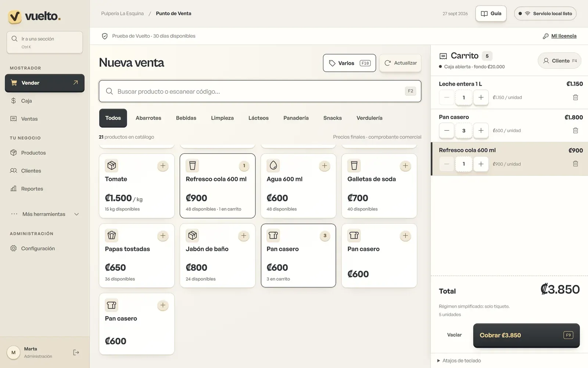Click the trash icon for Refresco cola in cart
The image size is (588, 368).
point(576,164)
